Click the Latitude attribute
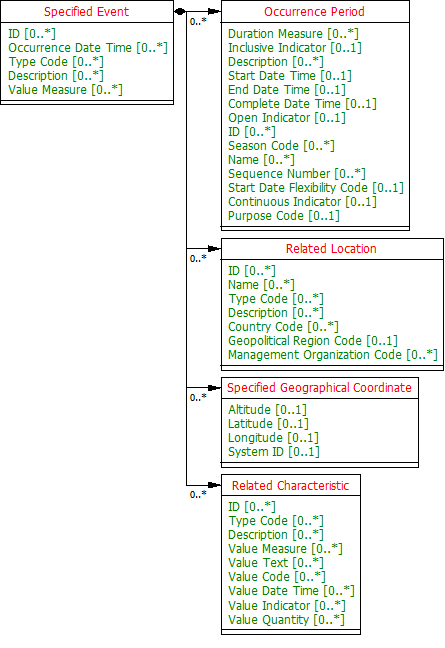The height and width of the screenshot is (648, 445). click(x=268, y=424)
